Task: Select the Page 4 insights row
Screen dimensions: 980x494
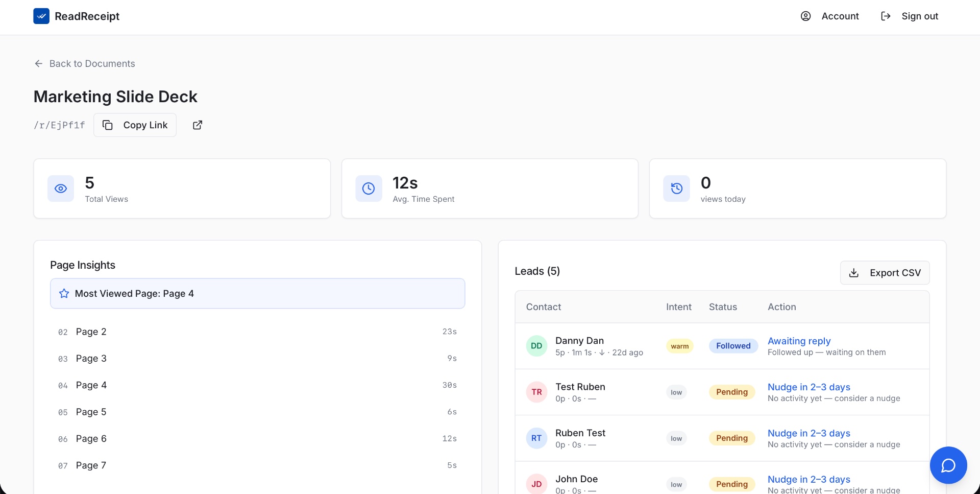Action: click(257, 385)
